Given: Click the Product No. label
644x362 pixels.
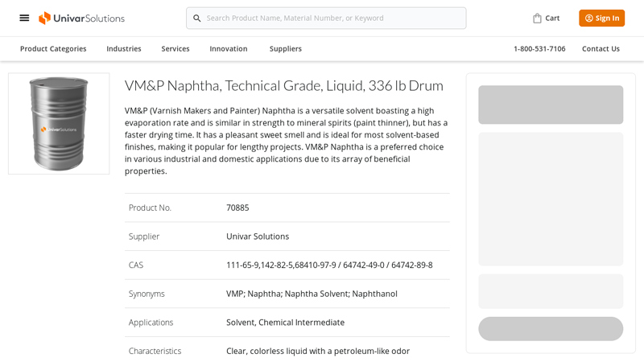Looking at the screenshot, I should tap(150, 208).
